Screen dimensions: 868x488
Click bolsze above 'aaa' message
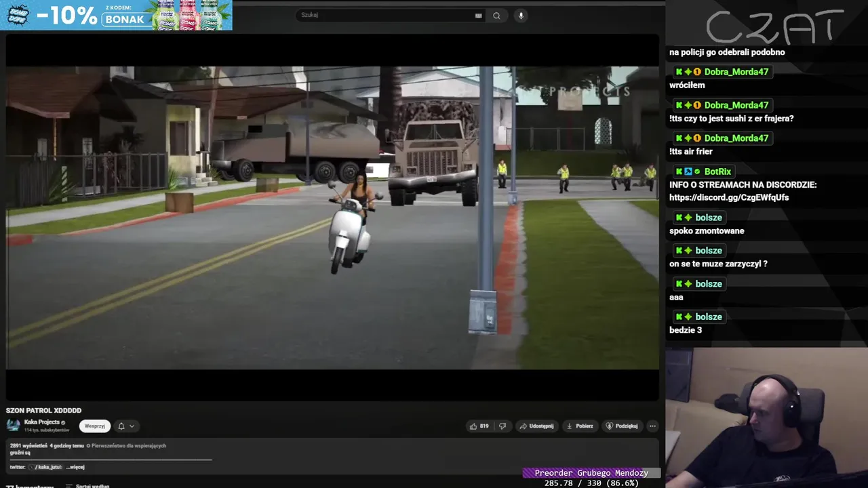(709, 284)
